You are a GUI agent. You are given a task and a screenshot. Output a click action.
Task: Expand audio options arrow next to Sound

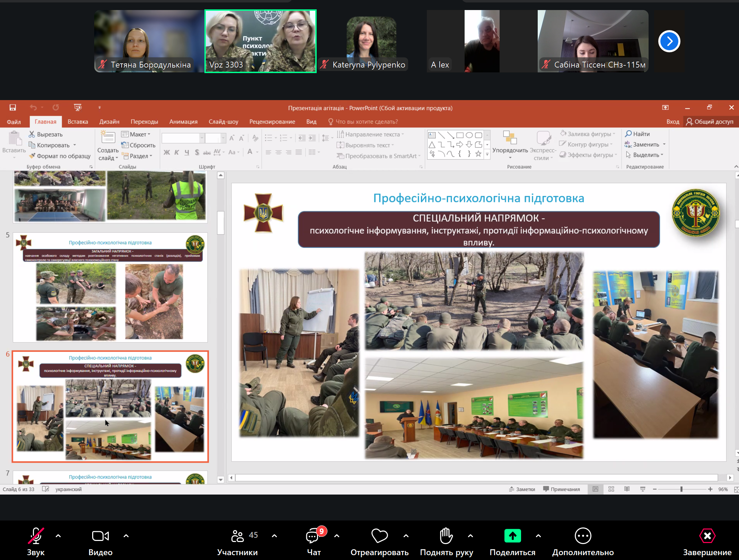point(58,536)
